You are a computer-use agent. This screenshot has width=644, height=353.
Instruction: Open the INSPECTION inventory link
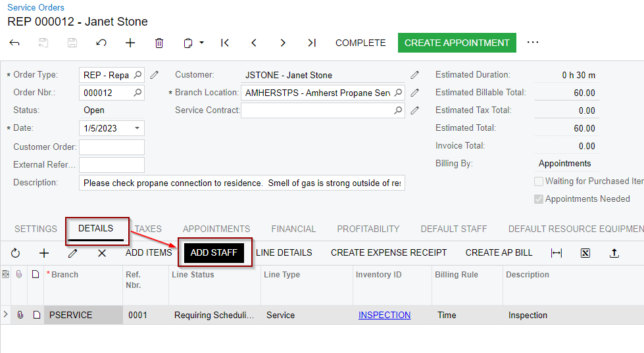[x=384, y=315]
